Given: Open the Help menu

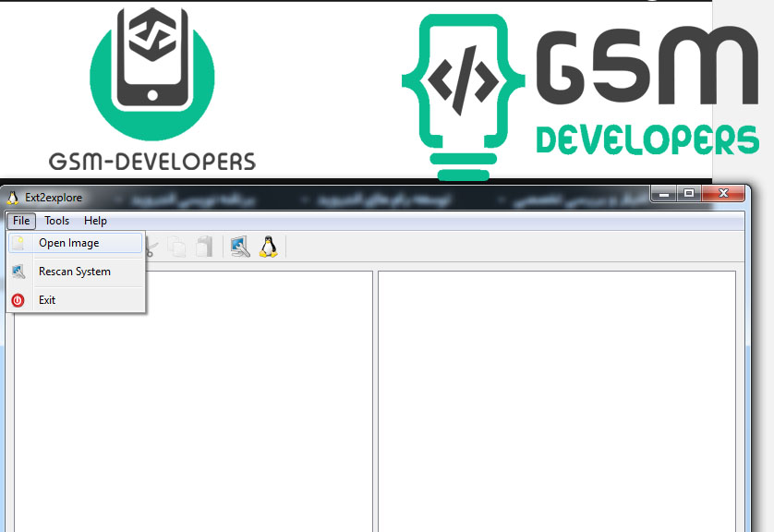Looking at the screenshot, I should (95, 221).
